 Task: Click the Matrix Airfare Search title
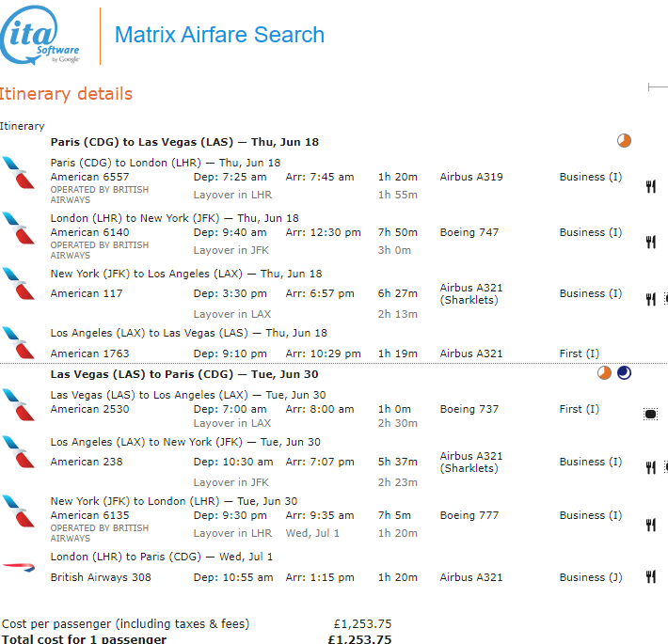(219, 36)
